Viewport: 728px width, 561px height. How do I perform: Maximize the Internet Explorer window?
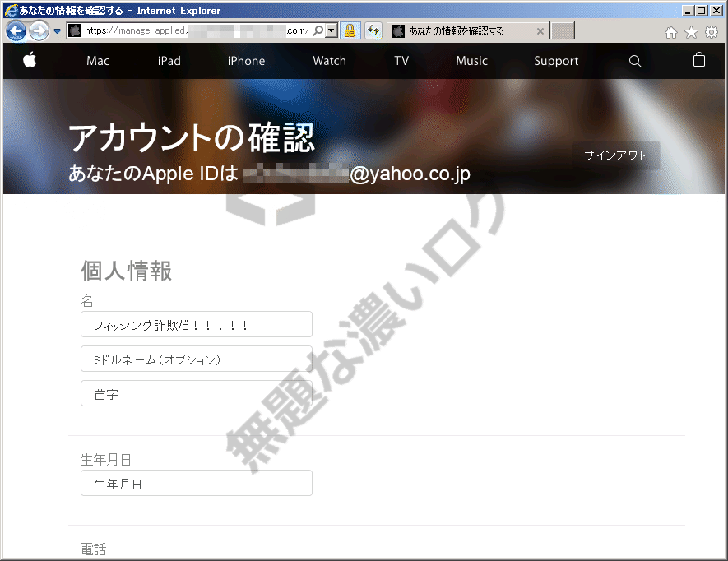tap(702, 10)
